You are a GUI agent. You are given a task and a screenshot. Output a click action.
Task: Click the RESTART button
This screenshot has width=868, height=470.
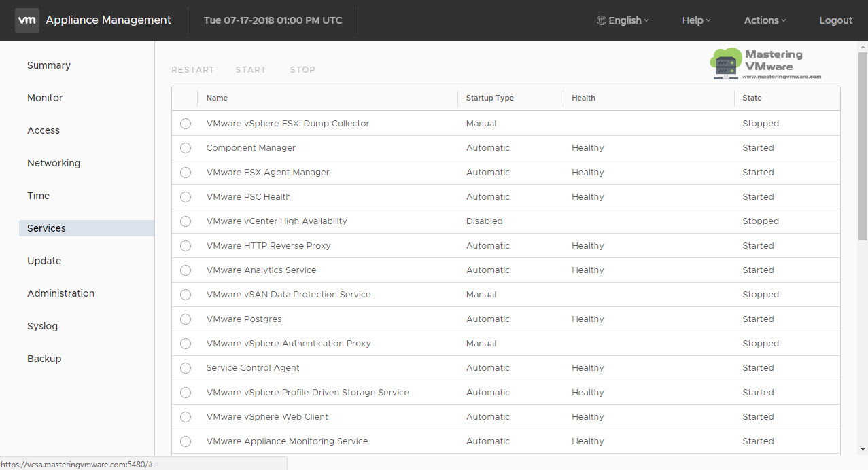pyautogui.click(x=193, y=69)
